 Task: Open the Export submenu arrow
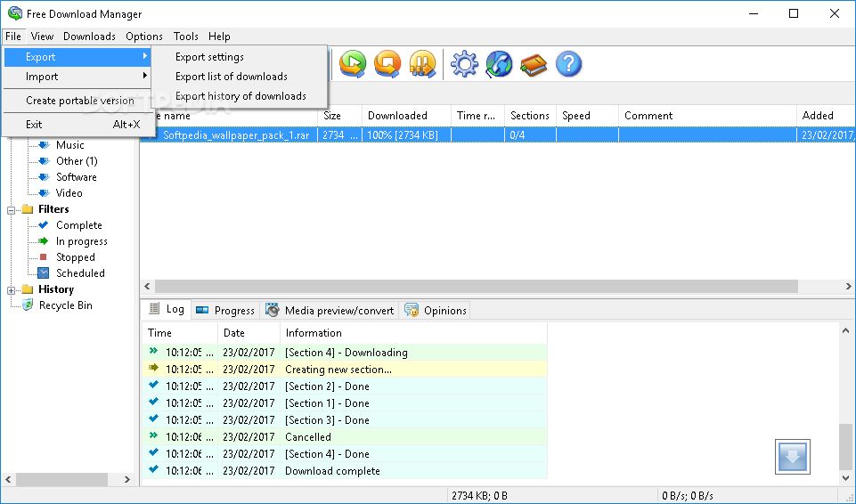(144, 56)
